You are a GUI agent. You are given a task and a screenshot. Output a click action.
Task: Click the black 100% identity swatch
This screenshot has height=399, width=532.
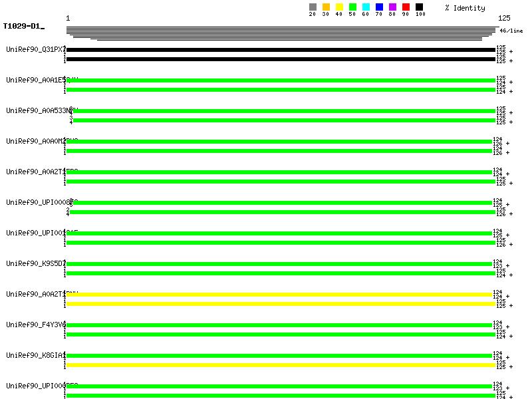coord(419,7)
